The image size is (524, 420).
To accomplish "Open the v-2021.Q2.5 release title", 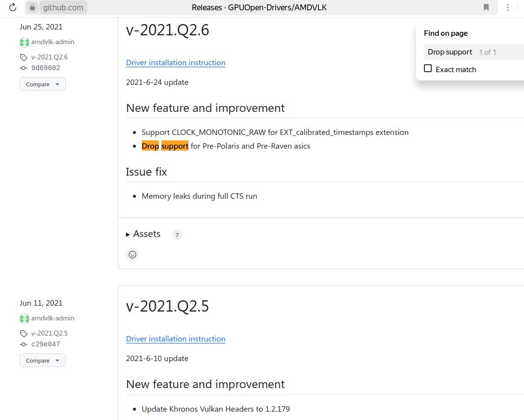I will [167, 306].
